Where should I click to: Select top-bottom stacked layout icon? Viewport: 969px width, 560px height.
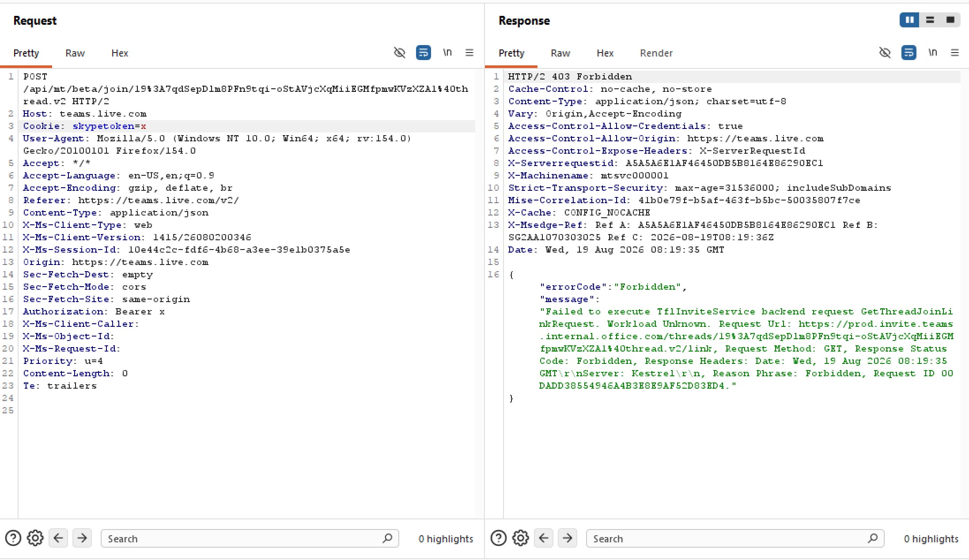click(x=930, y=20)
